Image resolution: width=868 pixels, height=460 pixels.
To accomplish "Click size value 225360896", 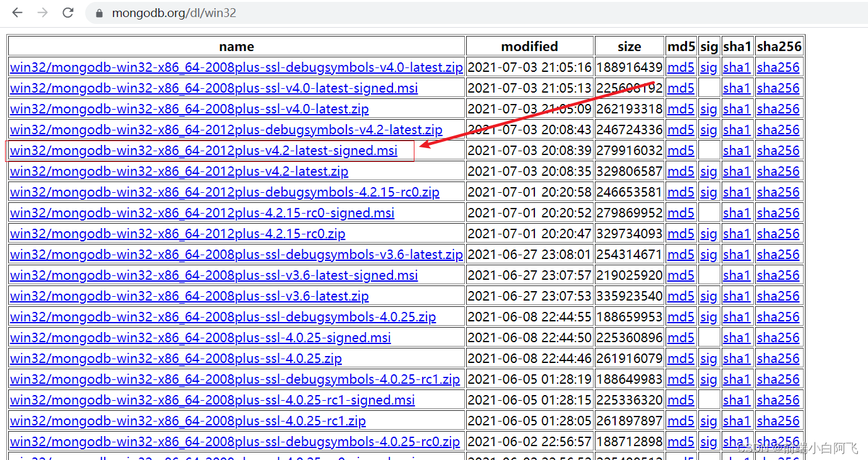I will [630, 338].
